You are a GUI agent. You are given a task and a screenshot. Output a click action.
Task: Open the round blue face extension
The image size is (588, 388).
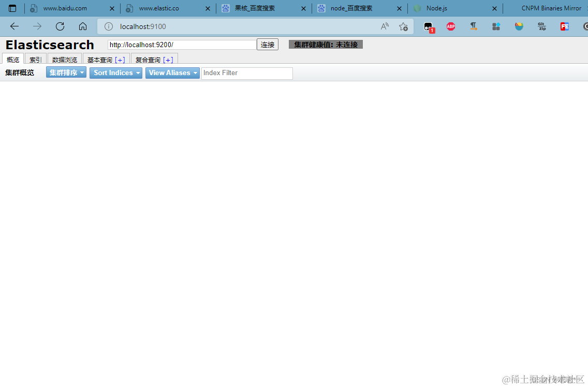point(519,26)
